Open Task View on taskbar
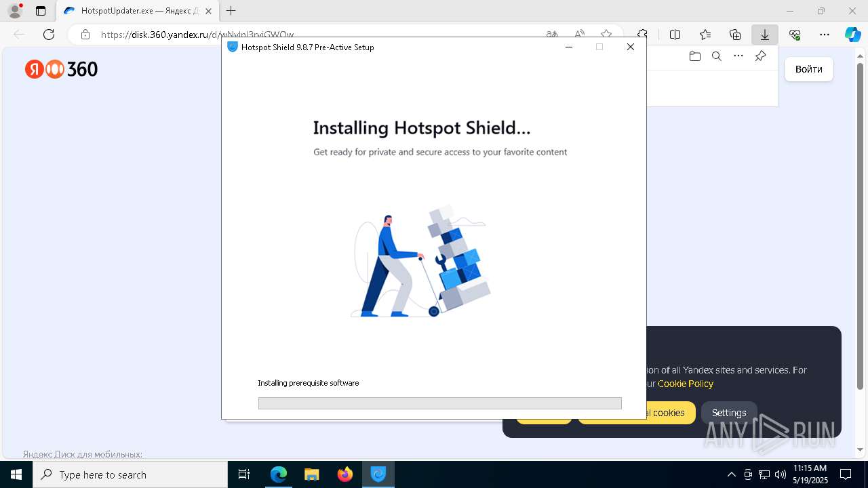This screenshot has width=868, height=488. pyautogui.click(x=245, y=474)
